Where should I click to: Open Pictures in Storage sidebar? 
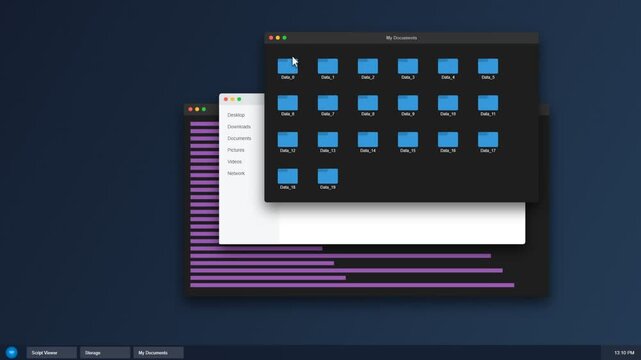(x=236, y=150)
